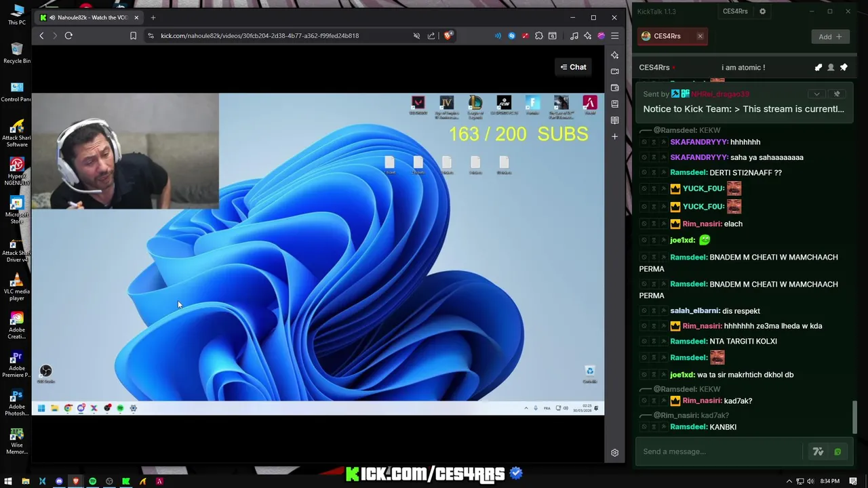Click the CES4Rrs title button in KickTalk
Image resolution: width=868 pixels, height=488 pixels.
(x=735, y=12)
